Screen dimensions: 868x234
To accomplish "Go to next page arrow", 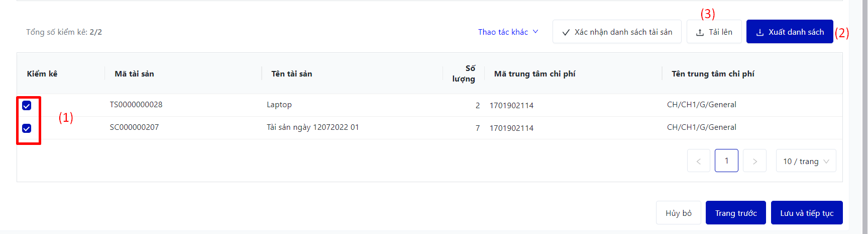I will 754,161.
